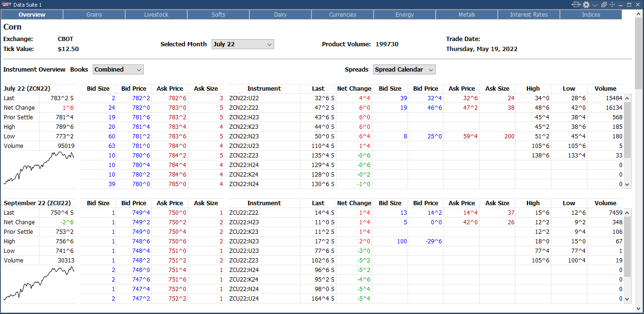Click the September 22 (ZCU22) heading
644x314 pixels.
[37, 203]
